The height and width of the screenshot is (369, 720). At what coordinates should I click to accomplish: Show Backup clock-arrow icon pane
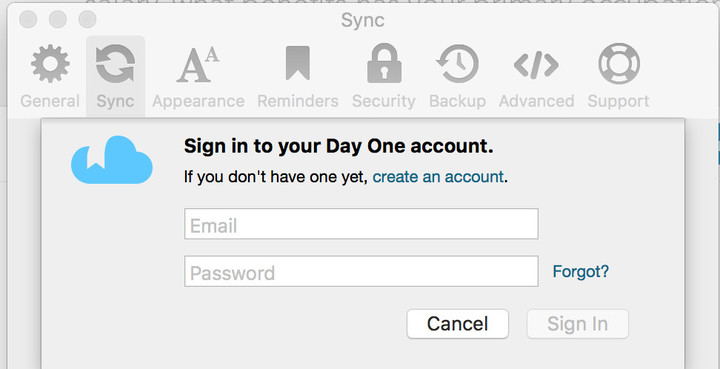457,64
